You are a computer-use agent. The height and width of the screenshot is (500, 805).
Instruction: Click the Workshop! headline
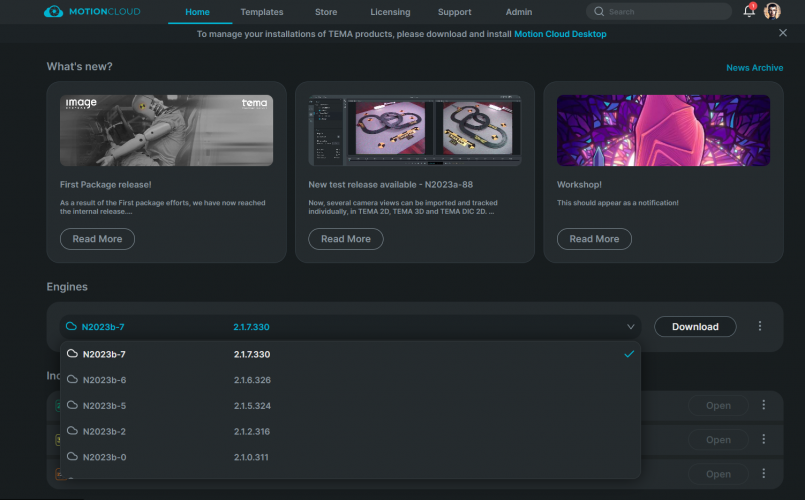(x=579, y=184)
